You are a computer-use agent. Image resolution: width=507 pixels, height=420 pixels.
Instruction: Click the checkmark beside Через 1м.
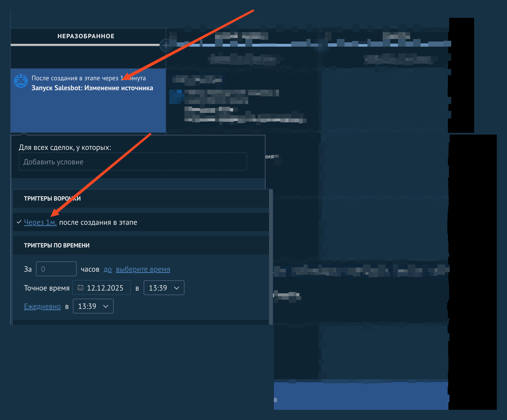click(x=19, y=222)
